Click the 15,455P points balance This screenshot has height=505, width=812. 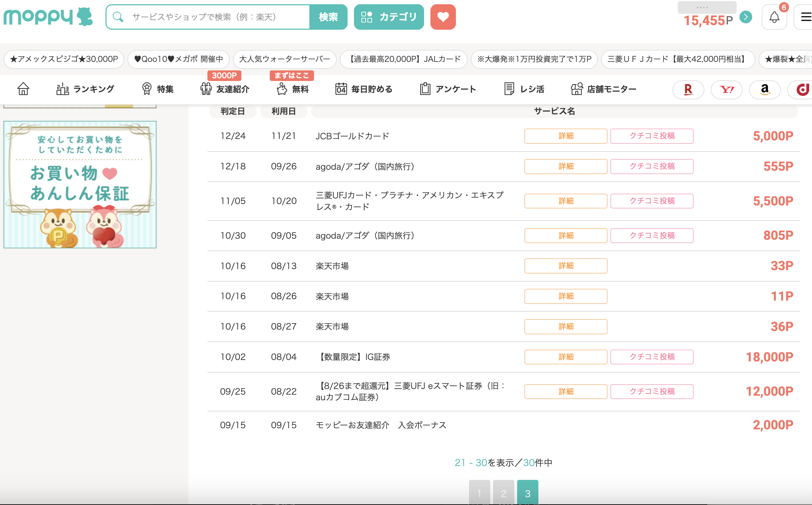point(708,21)
